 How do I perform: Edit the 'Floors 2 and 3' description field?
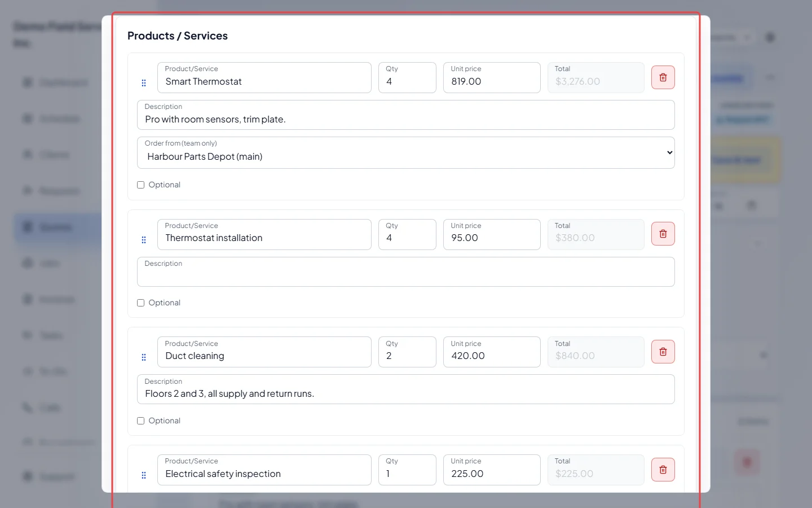click(x=406, y=389)
